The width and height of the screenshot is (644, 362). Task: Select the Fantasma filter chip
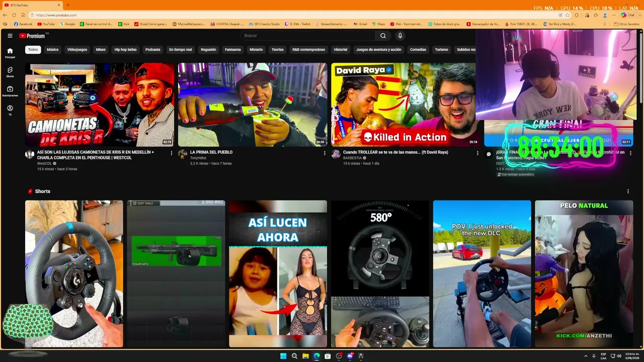[233, 50]
